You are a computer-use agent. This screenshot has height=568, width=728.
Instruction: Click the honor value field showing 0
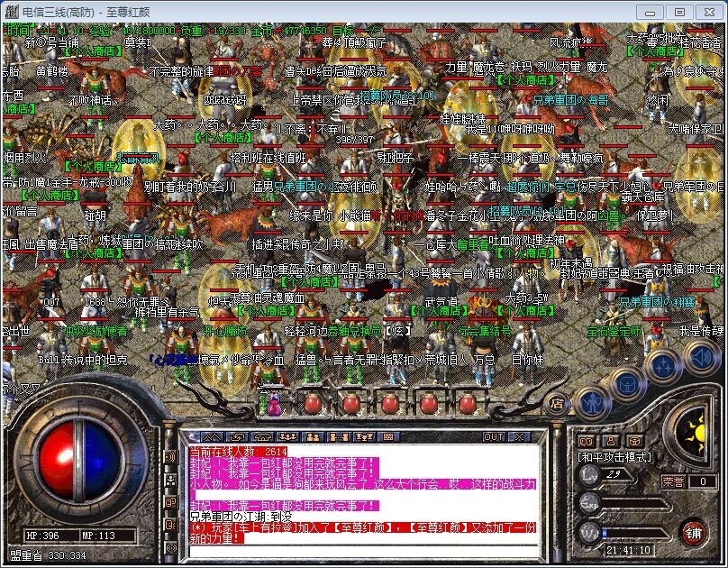[x=704, y=481]
